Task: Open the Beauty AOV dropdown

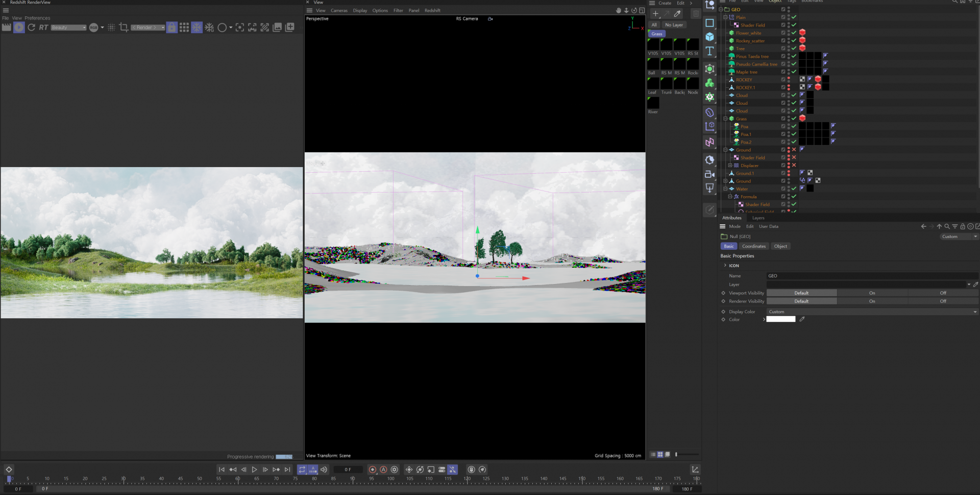Action: click(x=68, y=28)
